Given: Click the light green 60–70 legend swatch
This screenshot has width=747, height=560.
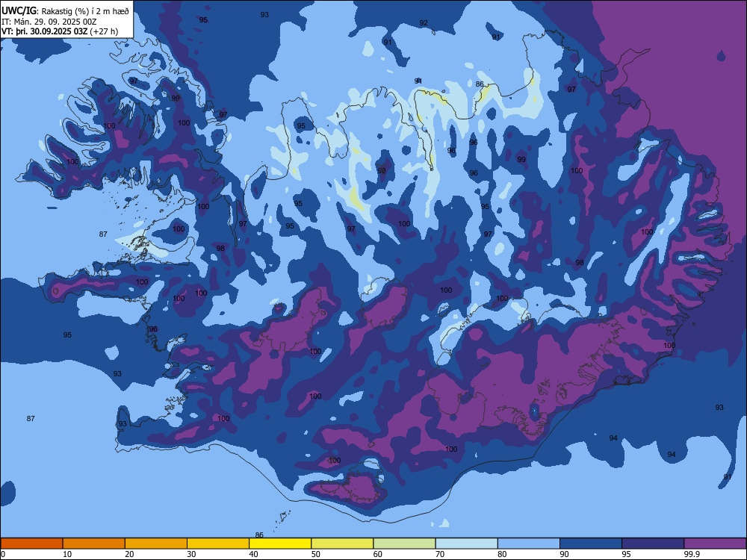Looking at the screenshot, I should 404,544.
